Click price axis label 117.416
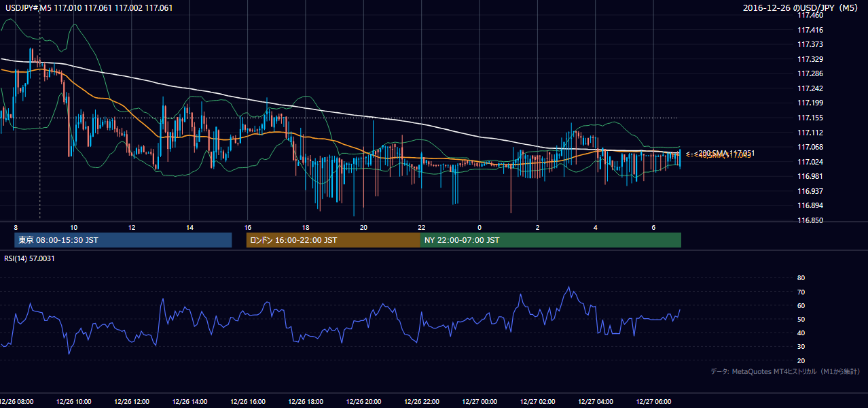 pos(810,30)
